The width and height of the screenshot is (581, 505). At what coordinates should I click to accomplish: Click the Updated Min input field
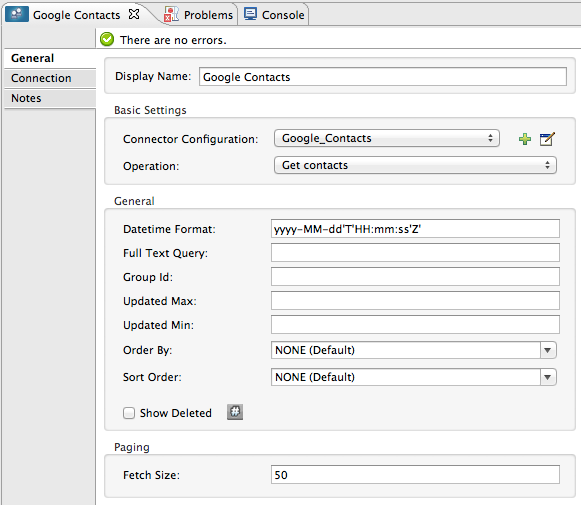(415, 325)
